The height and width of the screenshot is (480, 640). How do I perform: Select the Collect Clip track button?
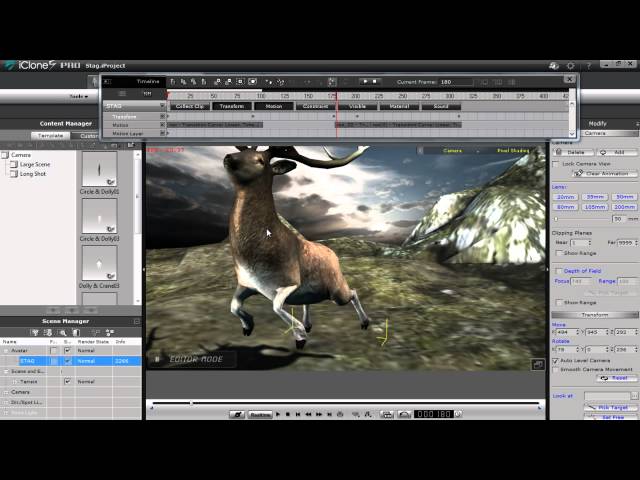[190, 107]
